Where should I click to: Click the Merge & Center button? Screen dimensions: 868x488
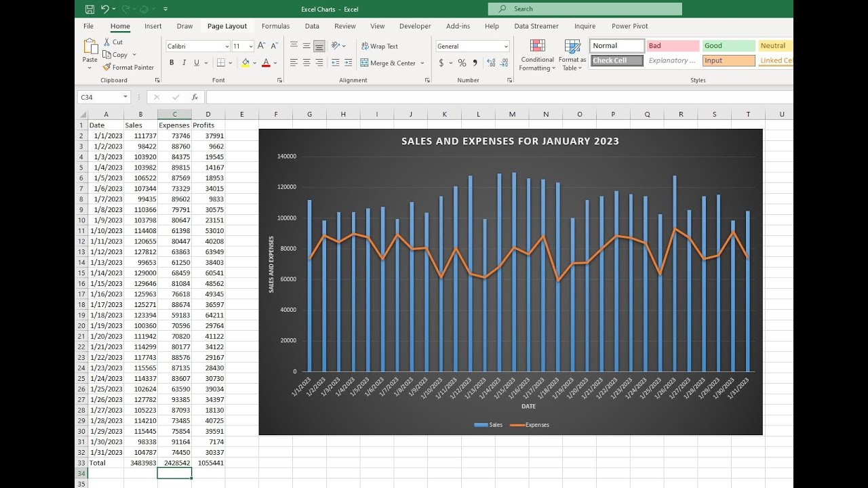(x=388, y=63)
